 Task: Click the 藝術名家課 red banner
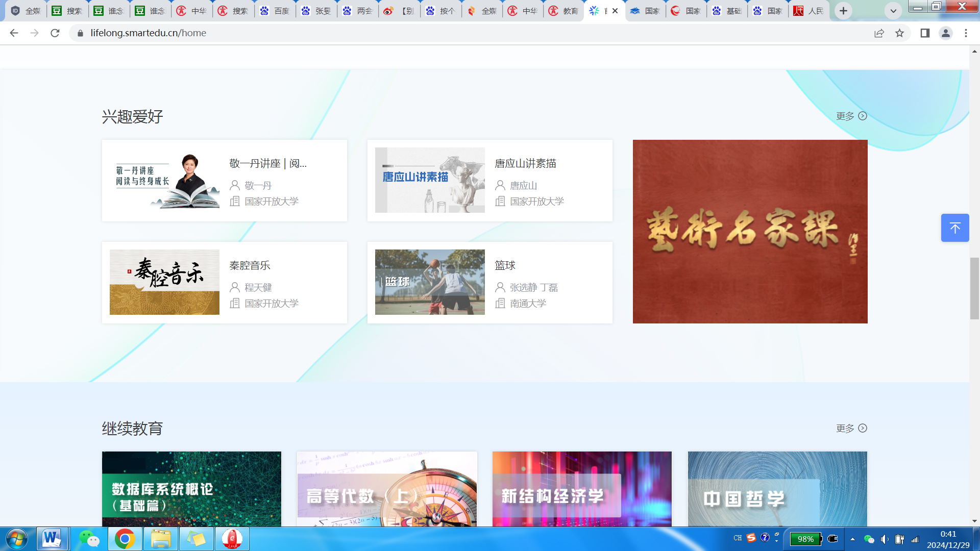pos(750,232)
